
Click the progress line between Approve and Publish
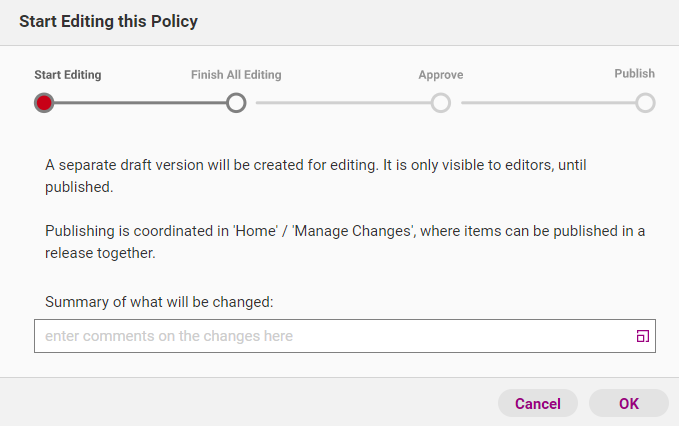click(549, 103)
